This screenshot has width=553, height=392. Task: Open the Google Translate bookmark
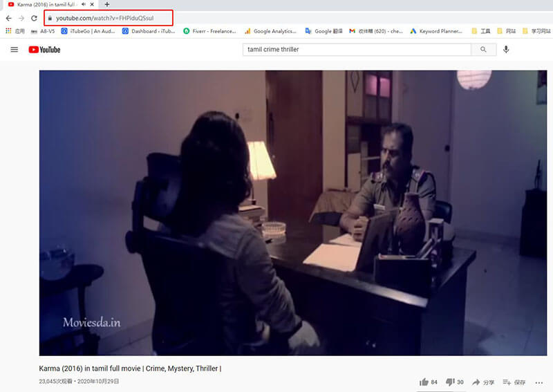324,31
